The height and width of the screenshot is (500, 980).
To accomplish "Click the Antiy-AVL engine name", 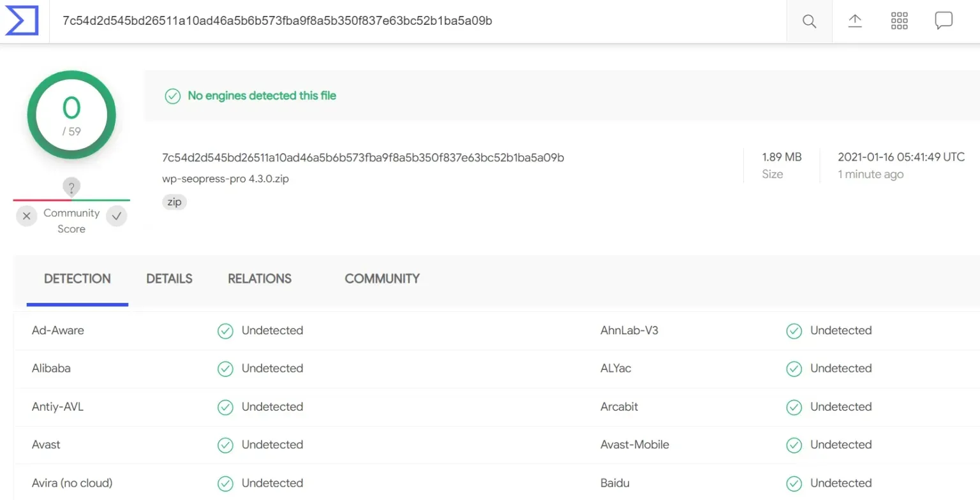I will coord(57,406).
